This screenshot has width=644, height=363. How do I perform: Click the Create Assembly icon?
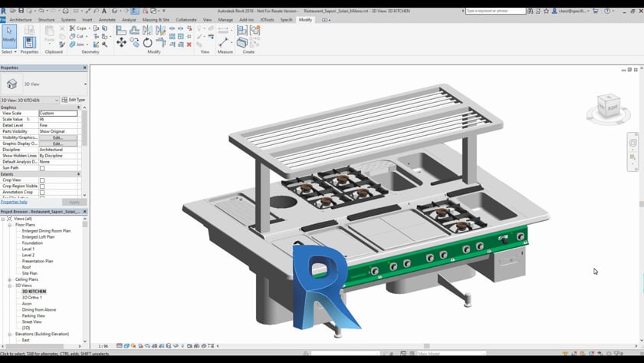tap(242, 30)
